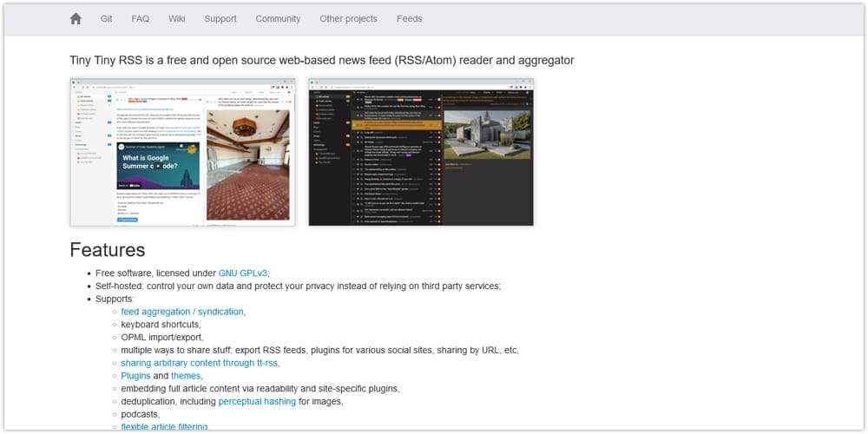
Task: Enlarge the light theme screenshot thumbnail
Action: 182,152
